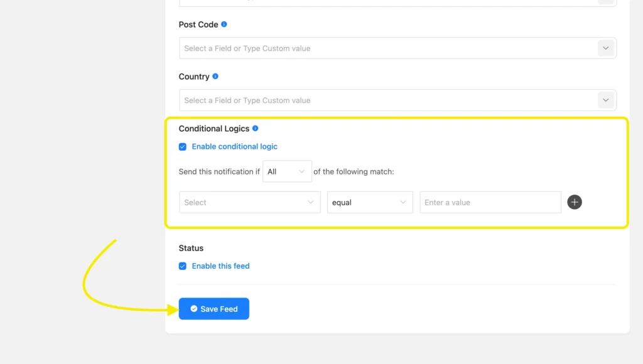Click the partially visible field at the top
The width and height of the screenshot is (643, 364).
pyautogui.click(x=397, y=3)
